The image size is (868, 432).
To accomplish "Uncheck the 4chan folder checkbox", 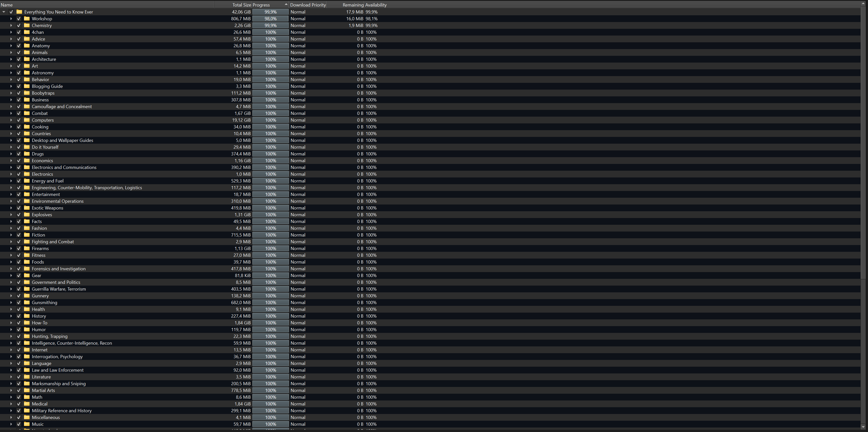I will point(19,32).
